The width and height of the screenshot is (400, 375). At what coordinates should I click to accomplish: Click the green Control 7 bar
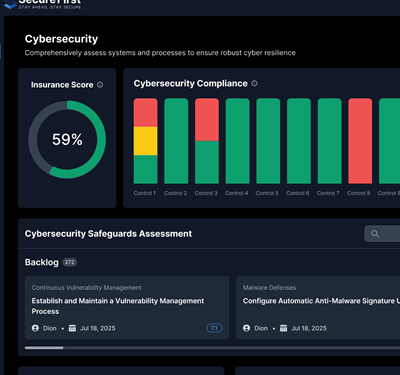pos(330,141)
